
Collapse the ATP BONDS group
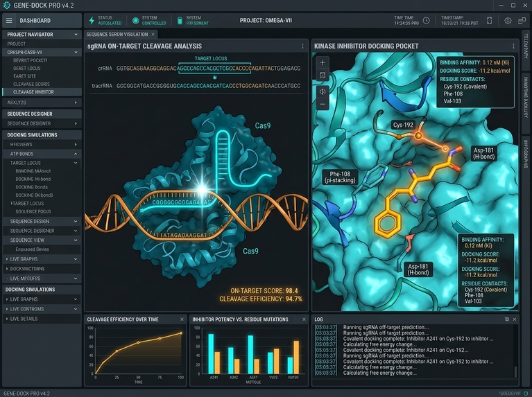pos(76,154)
